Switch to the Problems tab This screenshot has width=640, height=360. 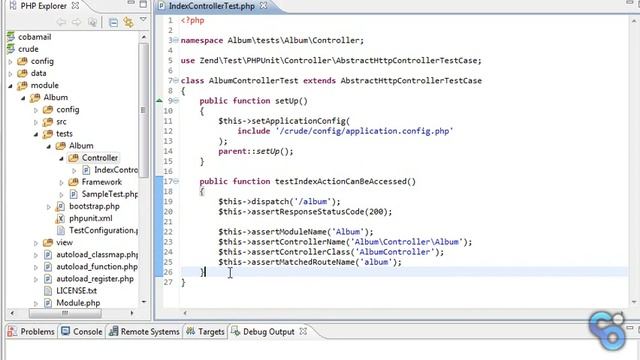click(x=31, y=331)
